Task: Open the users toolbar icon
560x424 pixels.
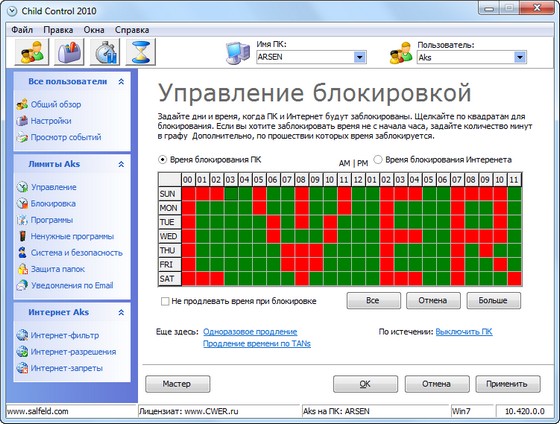Action: [32, 52]
